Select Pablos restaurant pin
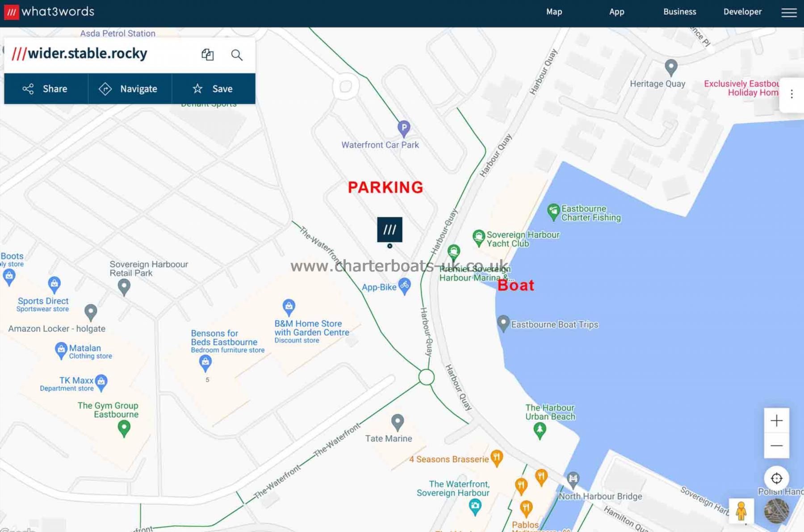The width and height of the screenshot is (804, 532). click(526, 509)
